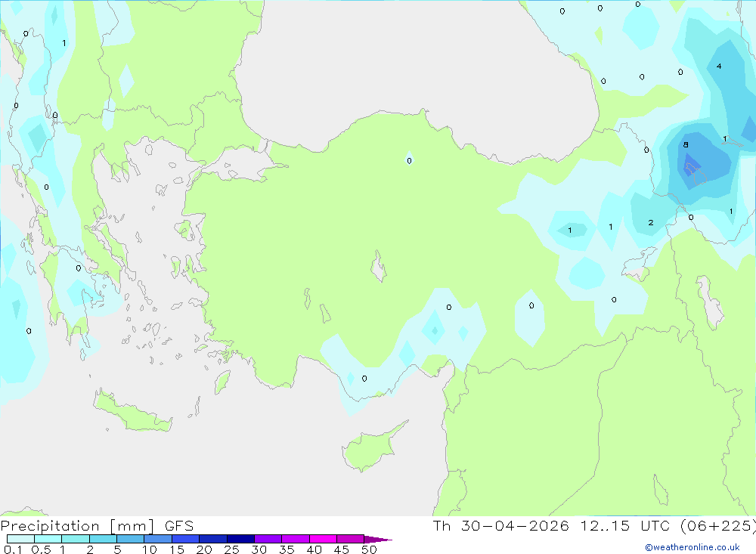
Task: Click the '(06+225)' forecast run label
Action: (x=718, y=526)
